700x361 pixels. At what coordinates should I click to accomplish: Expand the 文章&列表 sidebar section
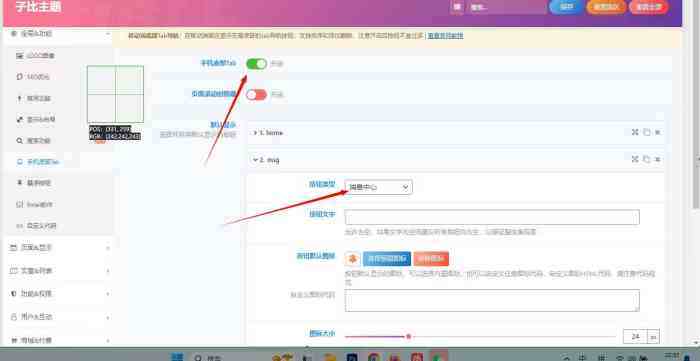tap(58, 270)
